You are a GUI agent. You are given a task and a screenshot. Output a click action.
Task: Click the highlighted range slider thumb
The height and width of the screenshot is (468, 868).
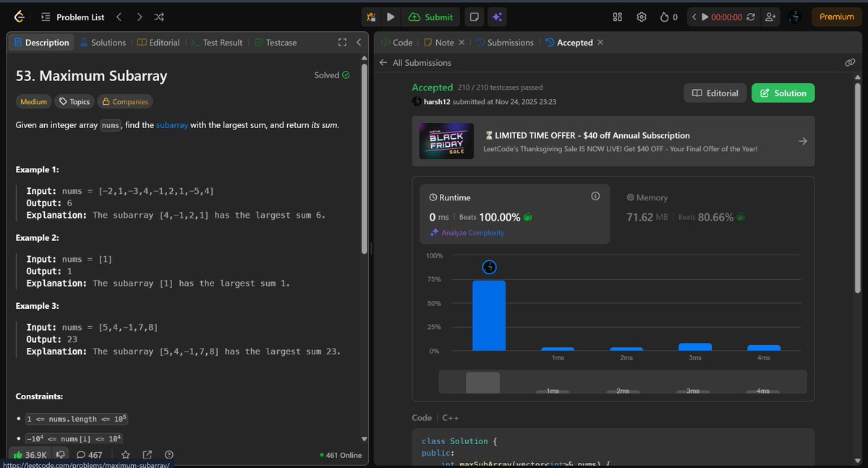tap(482, 382)
